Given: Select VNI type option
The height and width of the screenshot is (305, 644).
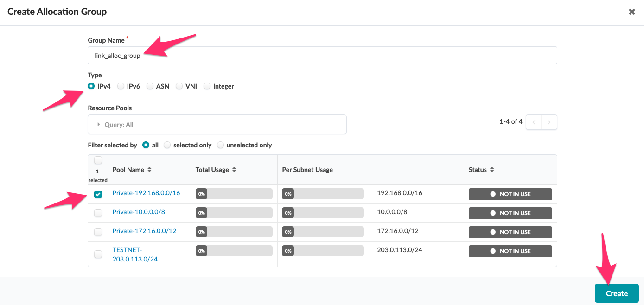Looking at the screenshot, I should [x=179, y=86].
